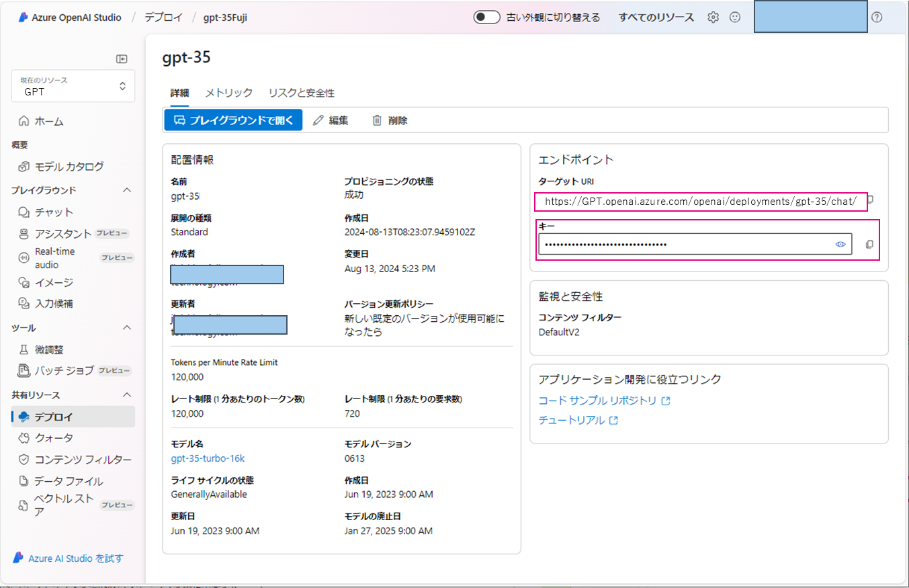Click the コンテンツ フィルター shield icon
Image resolution: width=909 pixels, height=588 pixels.
24,460
